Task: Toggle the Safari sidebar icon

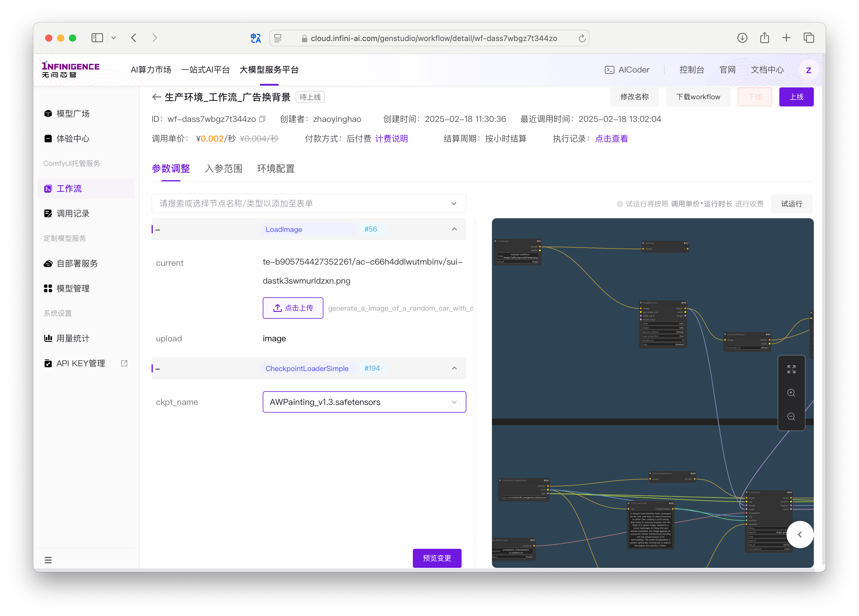Action: (97, 38)
